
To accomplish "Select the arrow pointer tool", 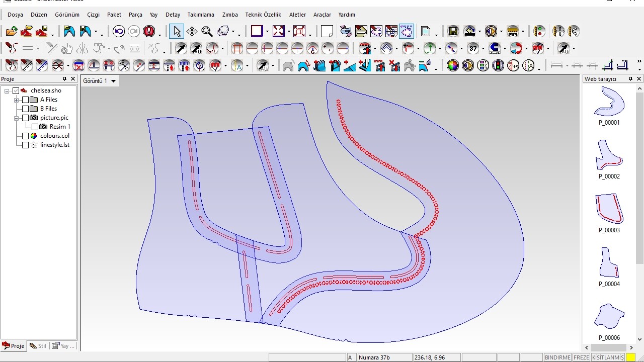I will [x=177, y=31].
